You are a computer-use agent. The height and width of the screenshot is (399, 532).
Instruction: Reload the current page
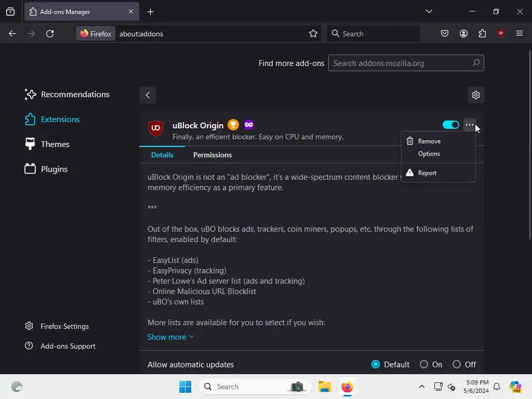coord(50,34)
